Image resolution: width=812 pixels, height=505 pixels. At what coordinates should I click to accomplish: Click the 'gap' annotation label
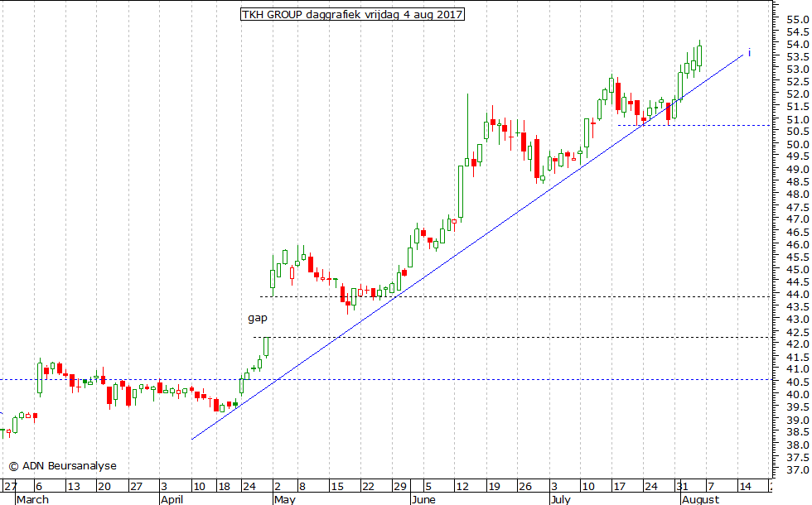[x=258, y=318]
